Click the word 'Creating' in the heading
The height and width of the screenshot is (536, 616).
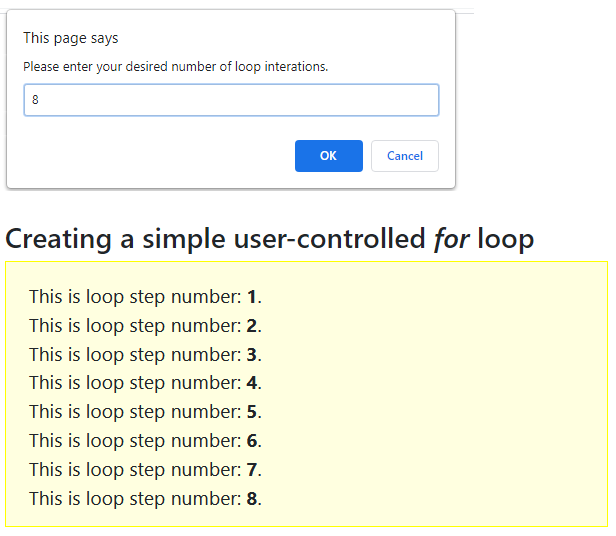pyautogui.click(x=59, y=239)
